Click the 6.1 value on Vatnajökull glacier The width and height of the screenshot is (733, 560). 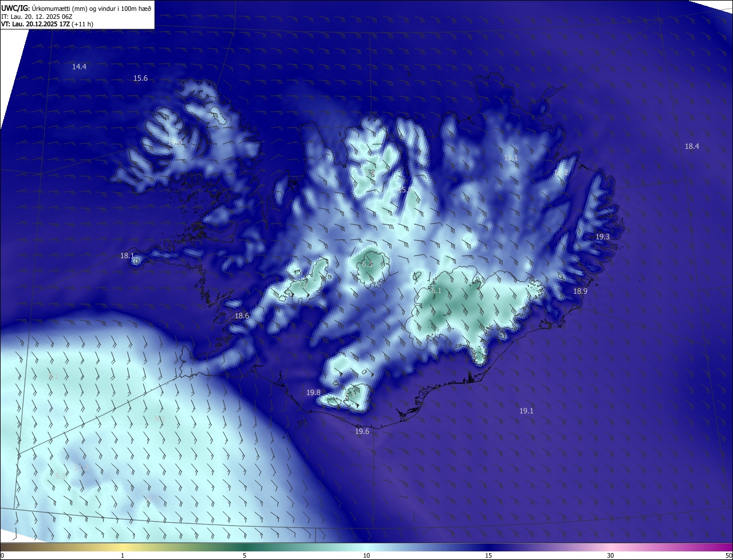(x=436, y=291)
